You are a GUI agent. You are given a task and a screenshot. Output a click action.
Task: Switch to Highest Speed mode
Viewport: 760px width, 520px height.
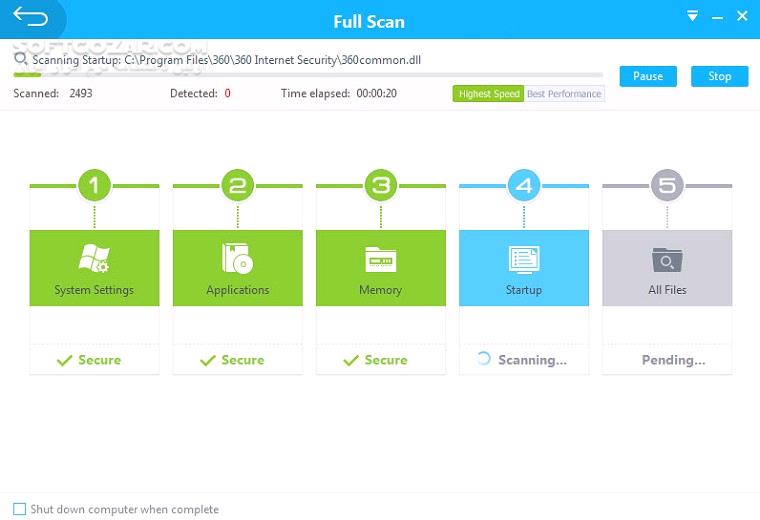[489, 94]
